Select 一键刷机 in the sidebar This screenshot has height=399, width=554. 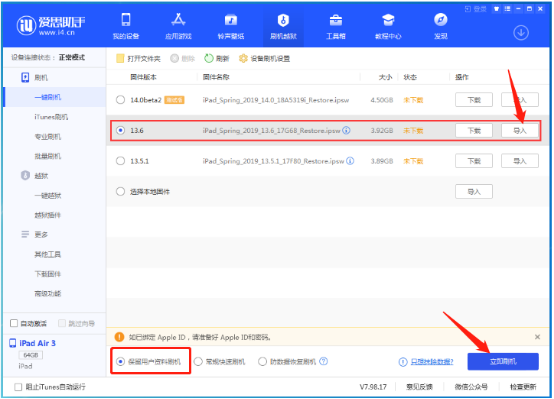[x=55, y=97]
